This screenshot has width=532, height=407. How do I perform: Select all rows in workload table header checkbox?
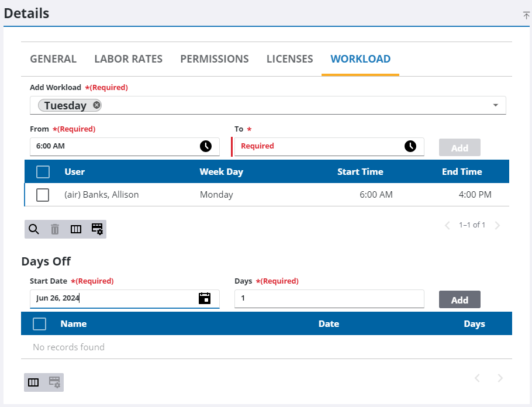pos(43,172)
